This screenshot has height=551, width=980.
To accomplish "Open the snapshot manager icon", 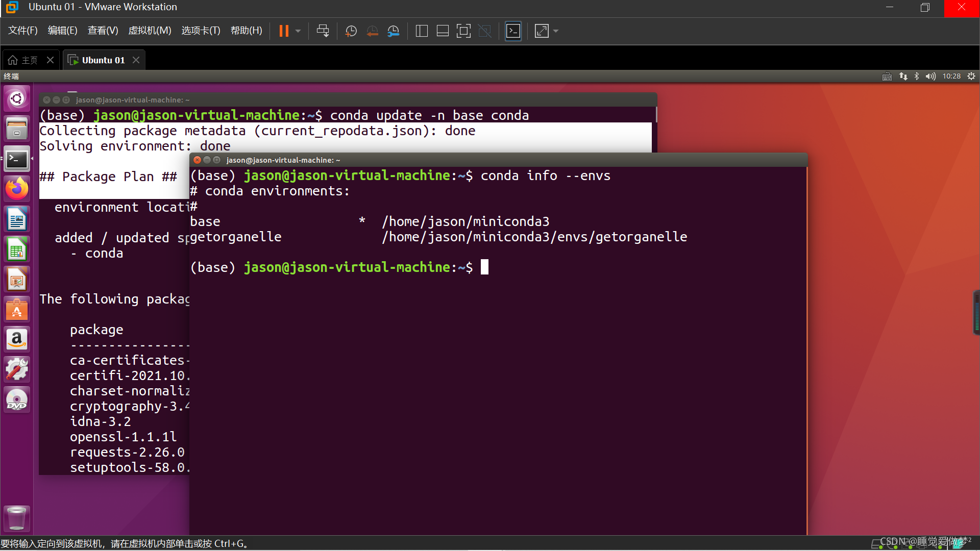I will pos(394,31).
